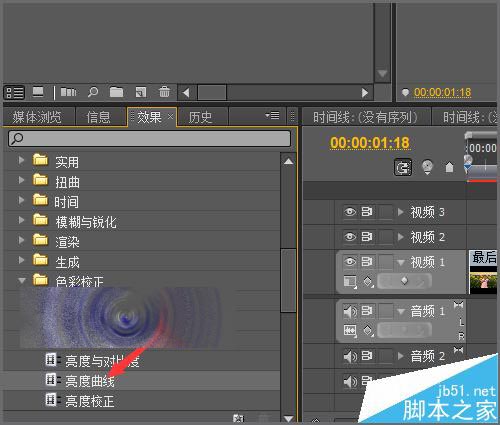
Task: Open the 历史 tab
Action: pos(200,117)
